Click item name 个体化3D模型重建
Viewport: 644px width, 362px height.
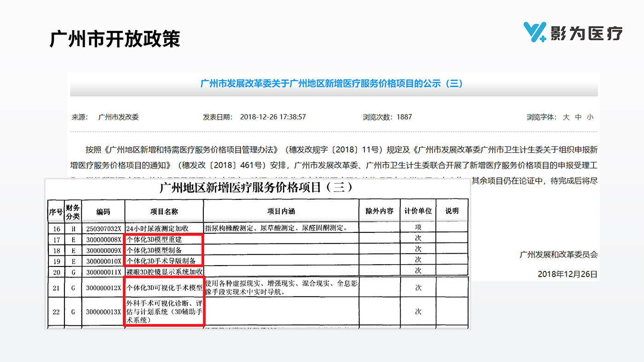(154, 239)
